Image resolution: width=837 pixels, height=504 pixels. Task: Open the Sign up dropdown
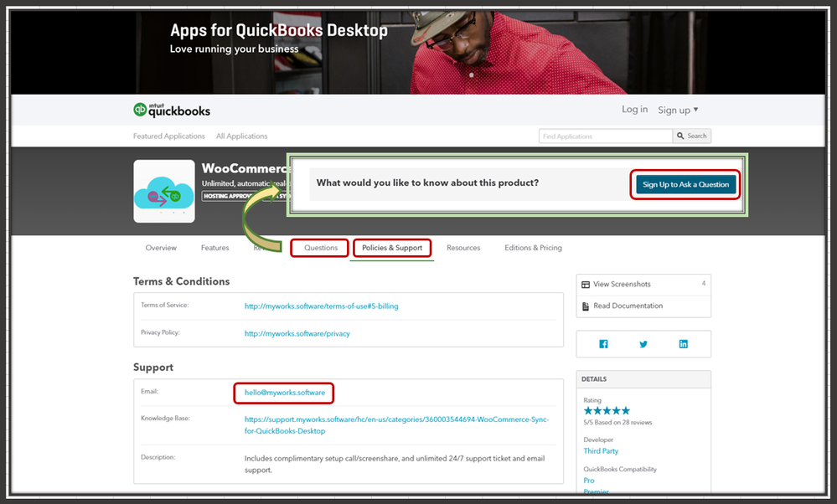pyautogui.click(x=678, y=110)
